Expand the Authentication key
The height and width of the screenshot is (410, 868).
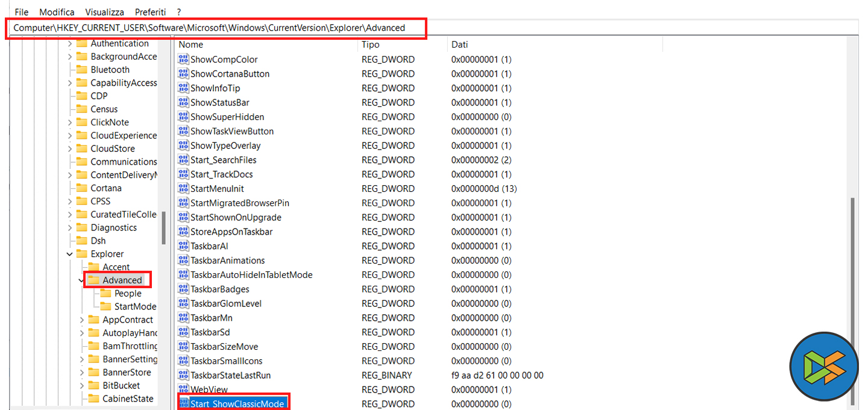pyautogui.click(x=69, y=43)
